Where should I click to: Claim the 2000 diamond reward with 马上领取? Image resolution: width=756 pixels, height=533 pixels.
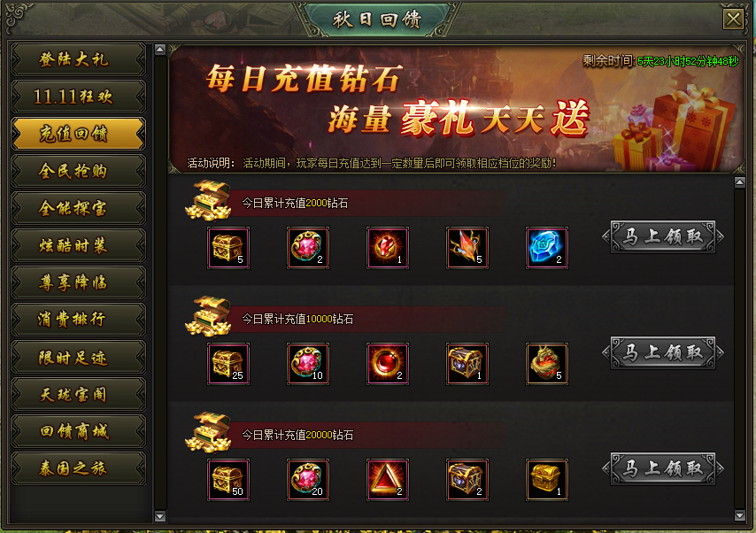(663, 236)
